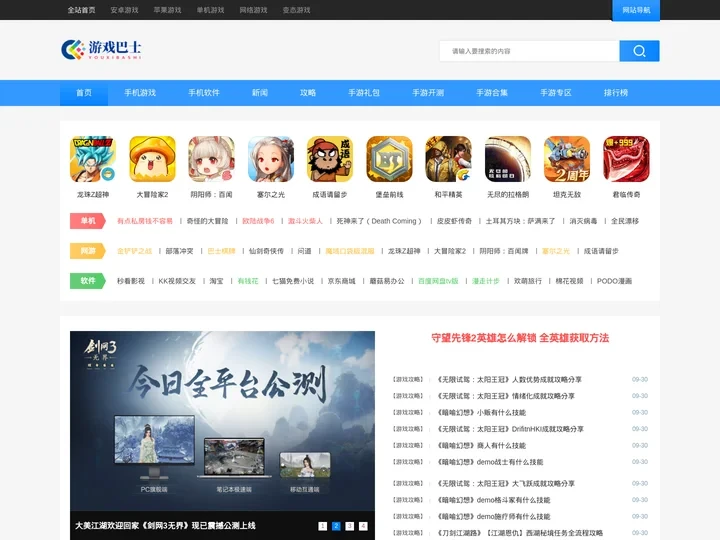Go to carousel slide 4
Viewport: 720px width, 540px height.
(x=363, y=526)
